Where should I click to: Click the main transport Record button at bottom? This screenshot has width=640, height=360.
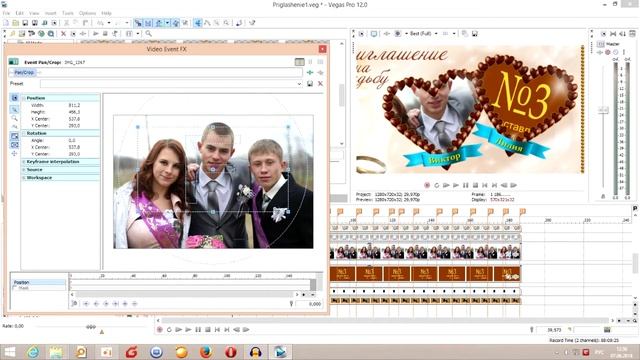160,330
